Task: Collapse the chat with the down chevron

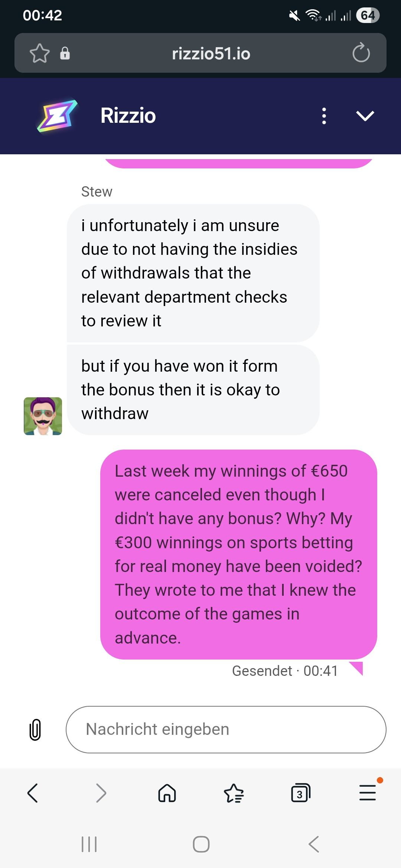Action: click(x=365, y=116)
